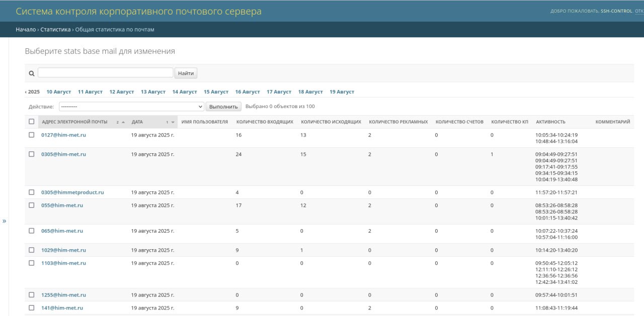Go back to ‹ 2025 in date filter

point(32,92)
